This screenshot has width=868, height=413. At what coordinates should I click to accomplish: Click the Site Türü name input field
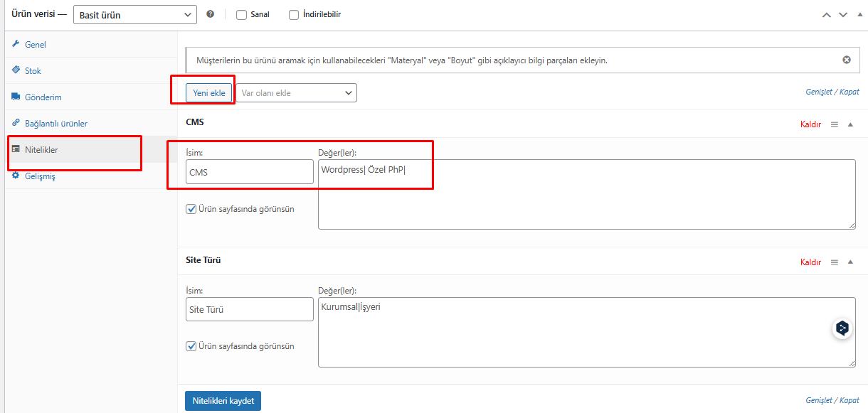[249, 309]
